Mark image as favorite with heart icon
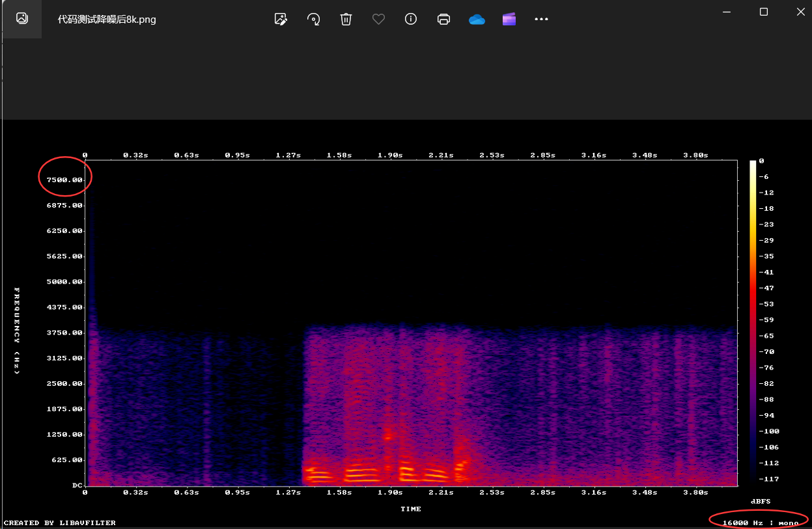Viewport: 812px width, 529px height. click(378, 19)
